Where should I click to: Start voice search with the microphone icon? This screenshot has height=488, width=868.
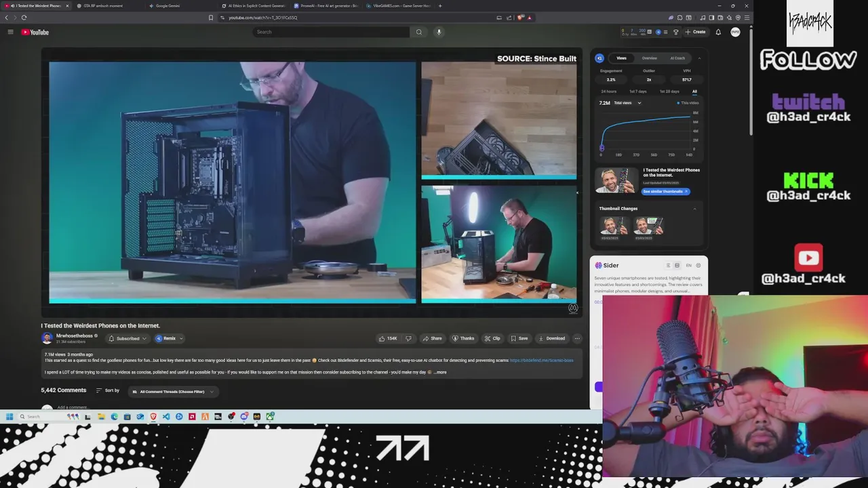439,32
